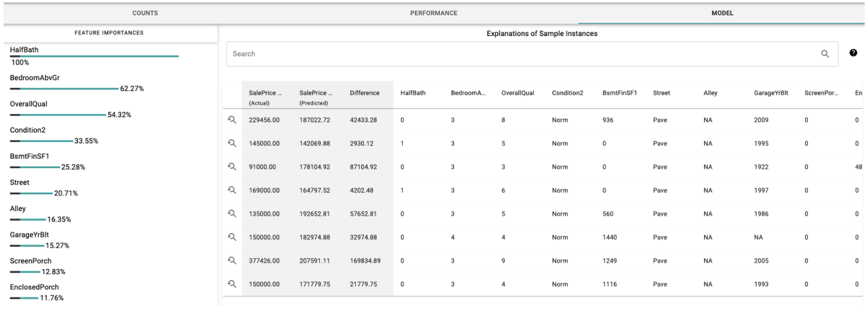Select the BedroomAbvGr feature label
Viewport: 868px width, 315px height.
(x=34, y=78)
